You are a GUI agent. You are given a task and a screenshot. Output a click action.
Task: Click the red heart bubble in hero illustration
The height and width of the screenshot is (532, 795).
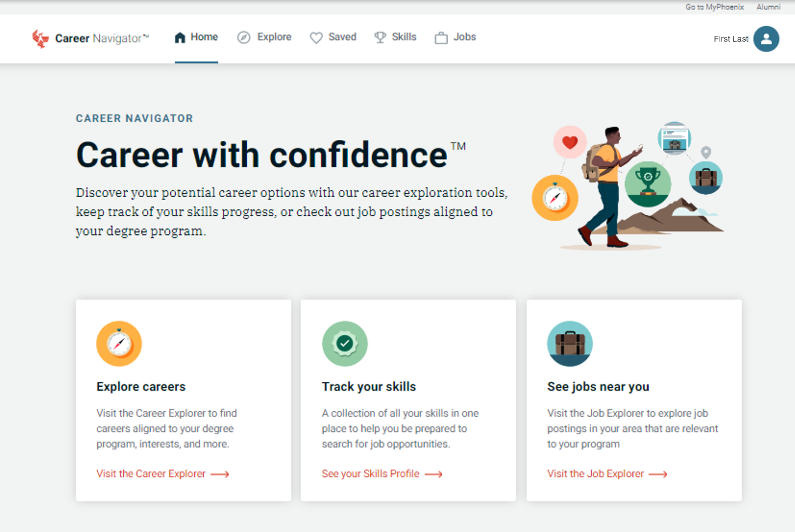(570, 142)
